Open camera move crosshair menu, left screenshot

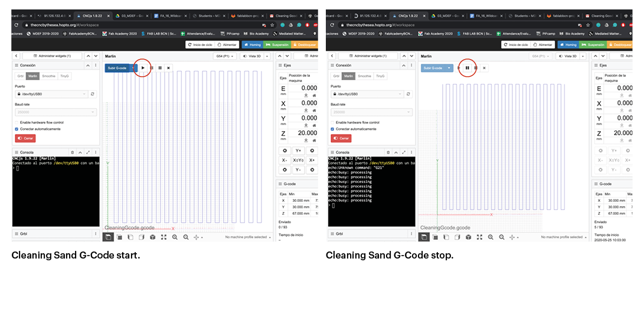(x=198, y=237)
